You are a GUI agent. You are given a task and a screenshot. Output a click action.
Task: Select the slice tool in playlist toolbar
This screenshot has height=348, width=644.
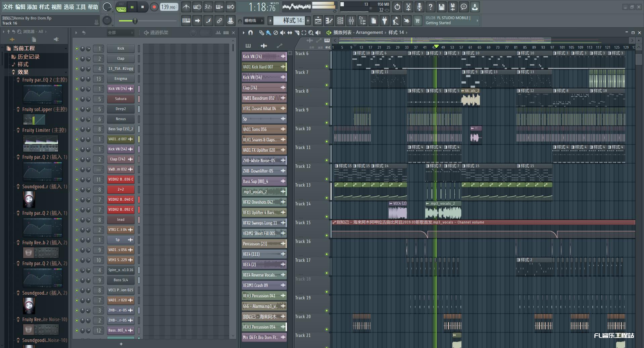coord(297,33)
